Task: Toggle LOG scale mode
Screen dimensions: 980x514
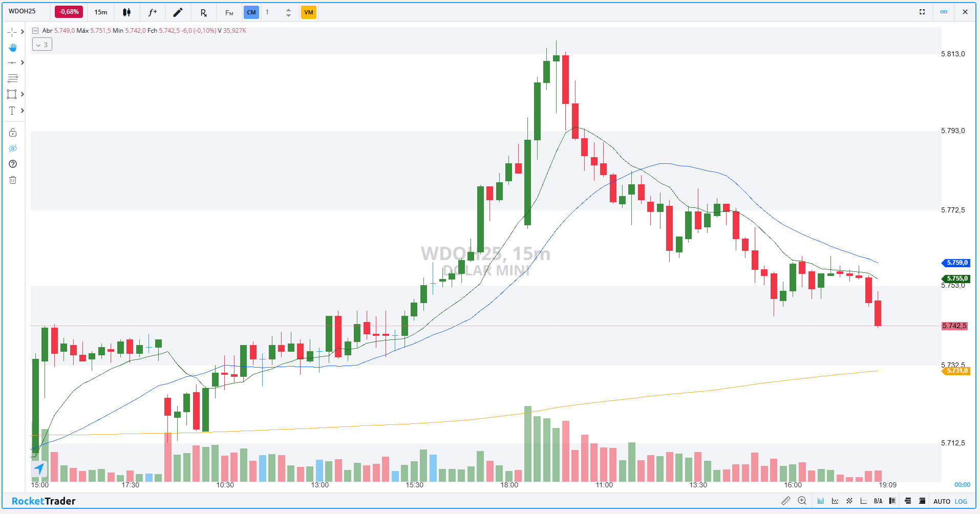Action: [961, 502]
